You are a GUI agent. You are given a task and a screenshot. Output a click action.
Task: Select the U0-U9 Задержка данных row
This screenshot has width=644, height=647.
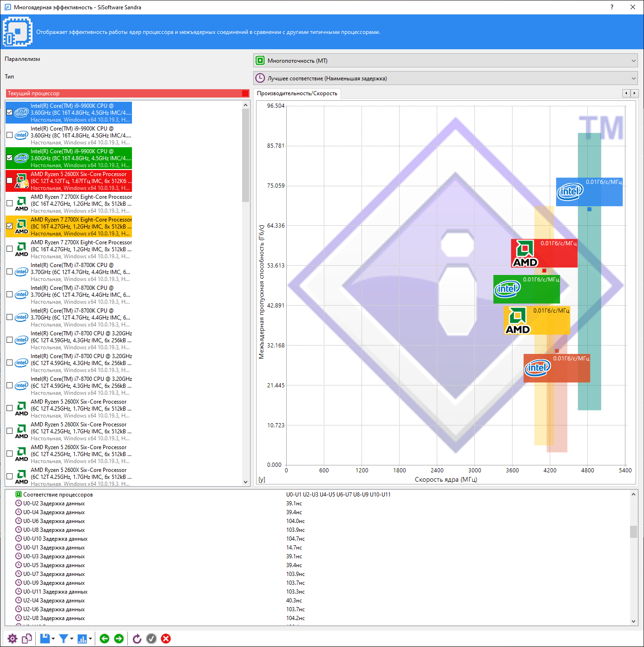(x=317, y=583)
